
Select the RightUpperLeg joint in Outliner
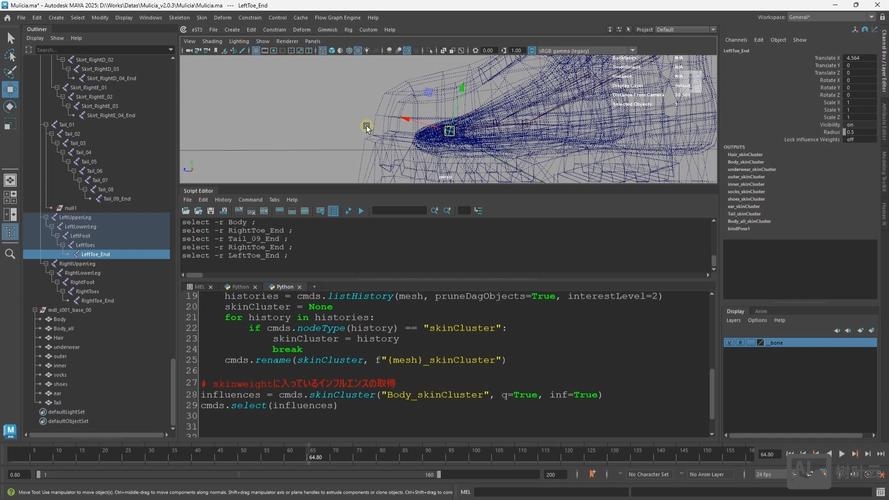click(x=77, y=263)
